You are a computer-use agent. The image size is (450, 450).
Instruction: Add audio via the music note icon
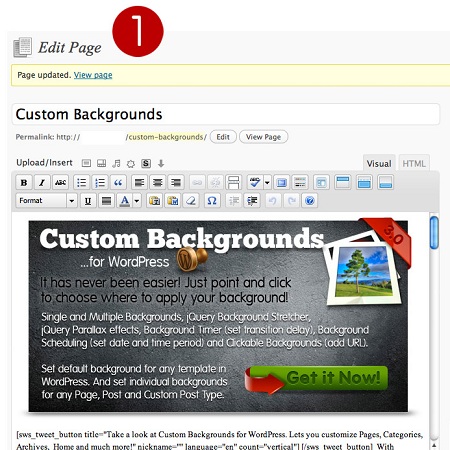(116, 163)
